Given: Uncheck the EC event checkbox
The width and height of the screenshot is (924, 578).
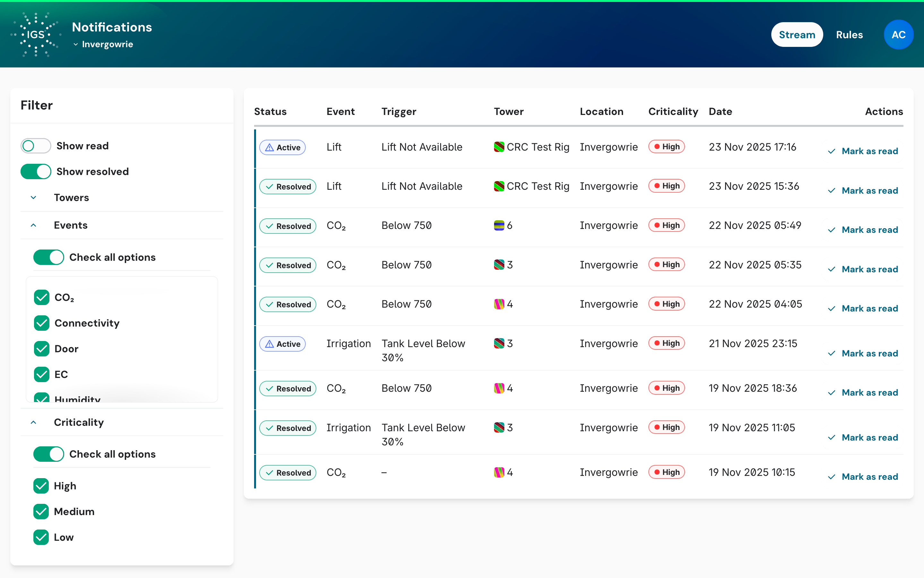Looking at the screenshot, I should (42, 374).
